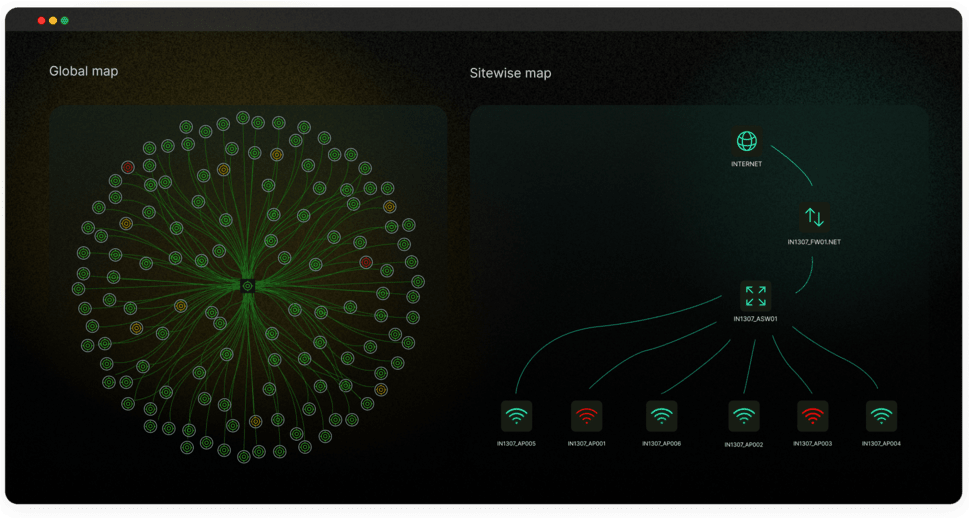Click the "Global map" heading
969x518 pixels.
pos(83,71)
